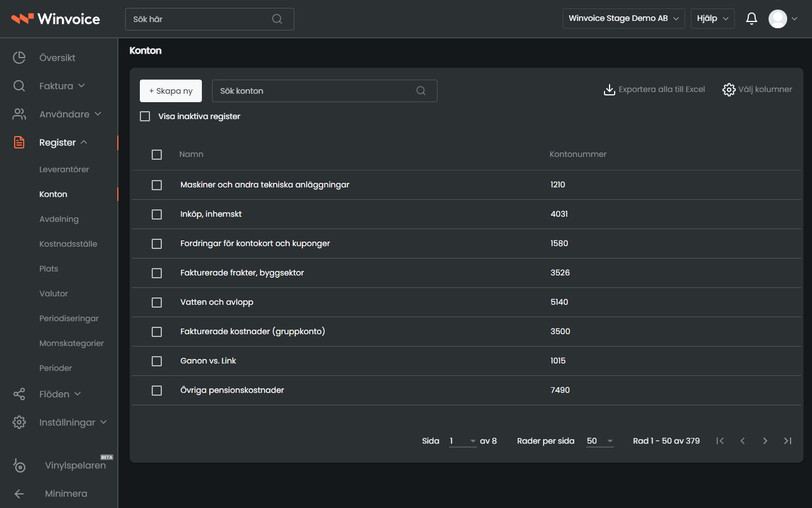Go to the previous page
Viewport: 812px width, 508px height.
click(743, 441)
